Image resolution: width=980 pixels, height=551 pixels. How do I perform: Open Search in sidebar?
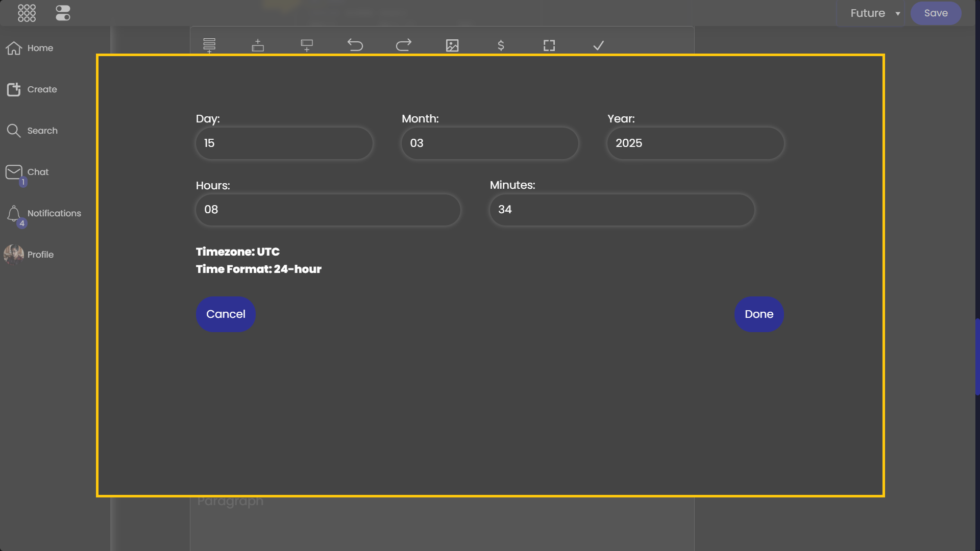[x=32, y=131]
